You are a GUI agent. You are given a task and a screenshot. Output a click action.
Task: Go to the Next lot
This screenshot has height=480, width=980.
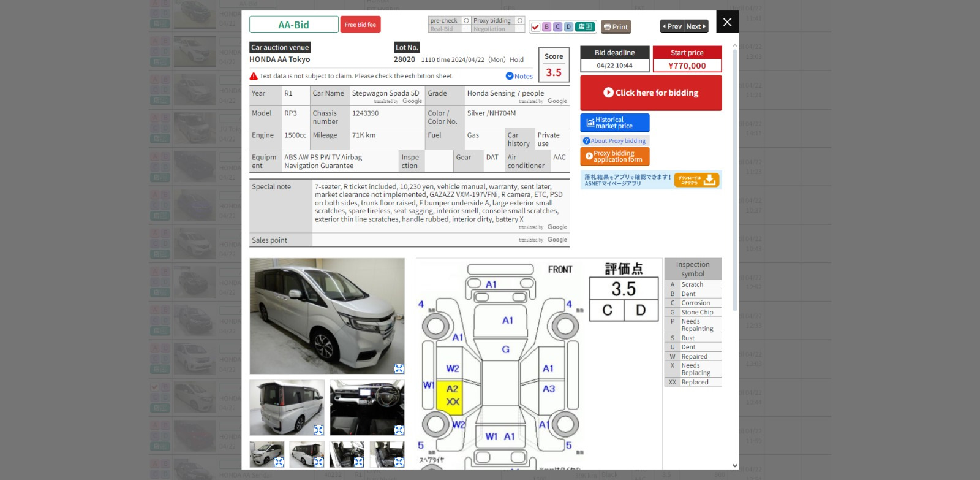pos(696,26)
